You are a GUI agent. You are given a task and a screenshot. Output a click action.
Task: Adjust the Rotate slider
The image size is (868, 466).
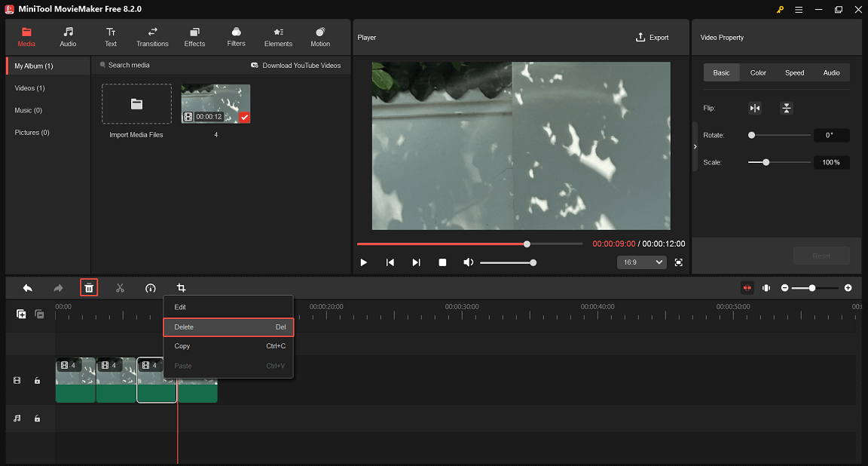coord(779,135)
